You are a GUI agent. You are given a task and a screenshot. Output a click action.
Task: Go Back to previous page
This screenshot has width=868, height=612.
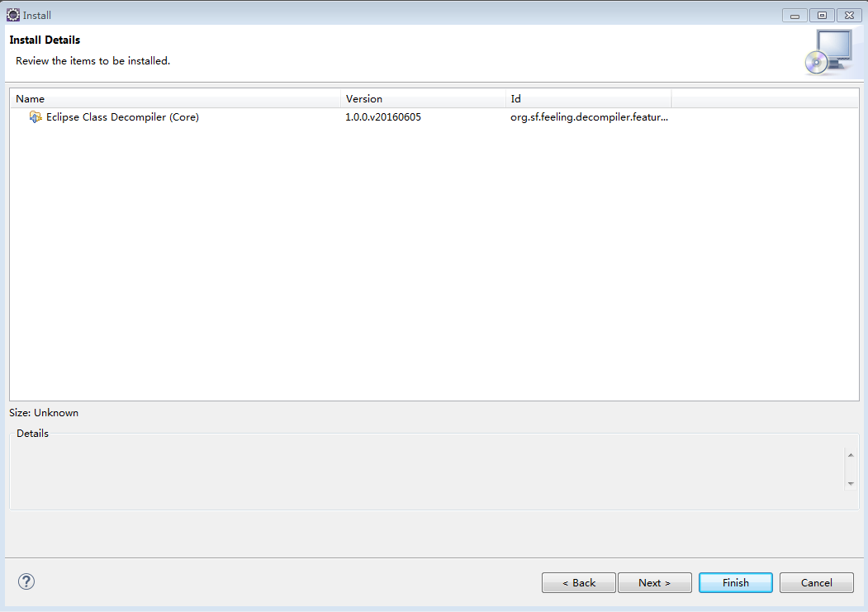point(578,582)
